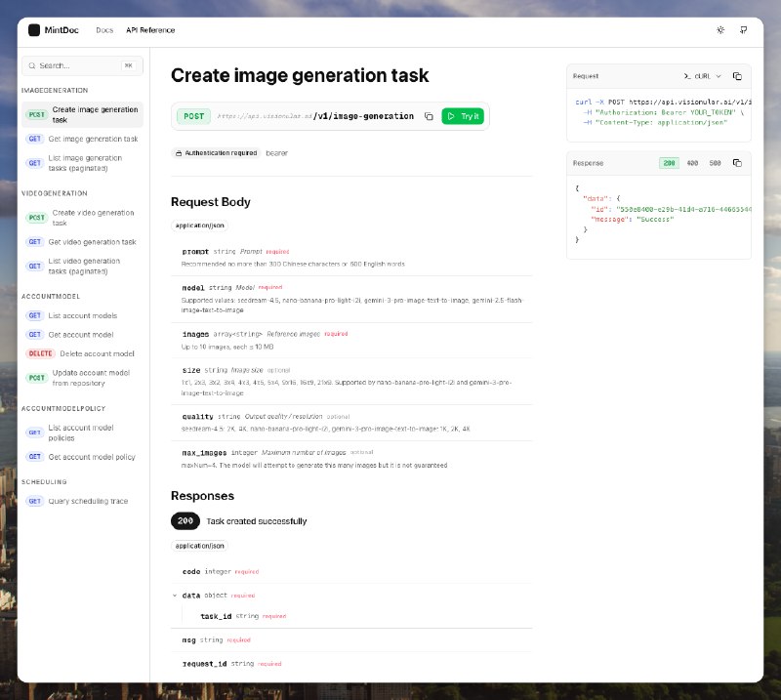Open Create video generation task page
This screenshot has width=781, height=700.
(x=93, y=217)
